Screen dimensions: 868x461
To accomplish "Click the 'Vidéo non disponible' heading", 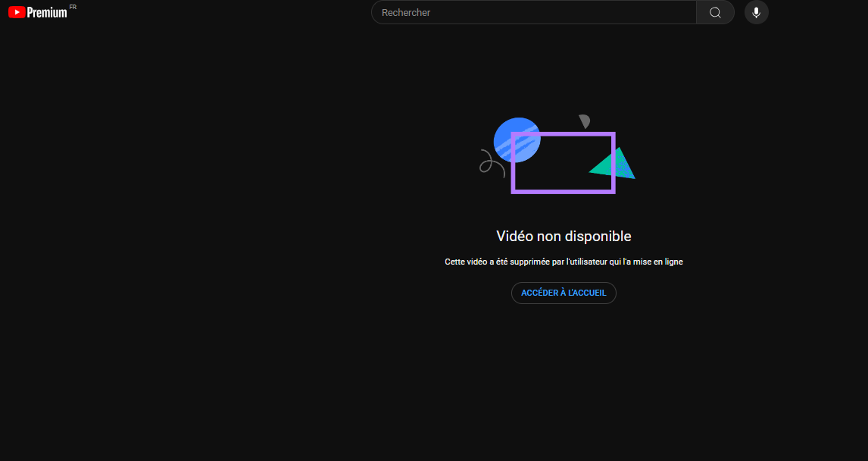I will click(564, 236).
